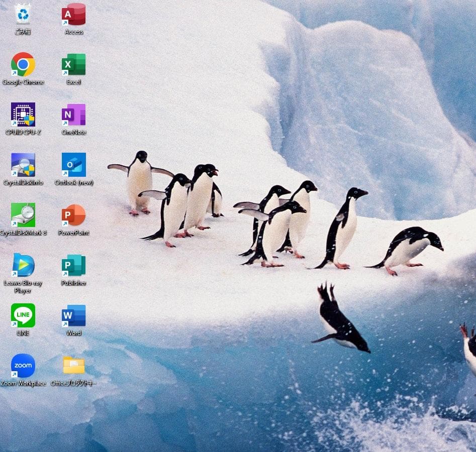Image resolution: width=476 pixels, height=452 pixels.
Task: Select the Recycle Bin (ごみ箱) icon
Action: (x=23, y=14)
